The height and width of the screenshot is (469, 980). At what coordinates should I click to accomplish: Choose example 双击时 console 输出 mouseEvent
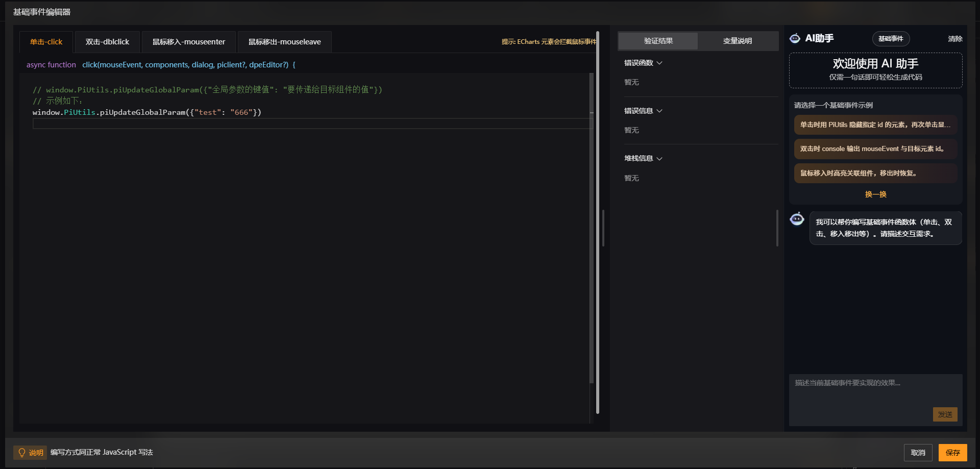pos(875,149)
